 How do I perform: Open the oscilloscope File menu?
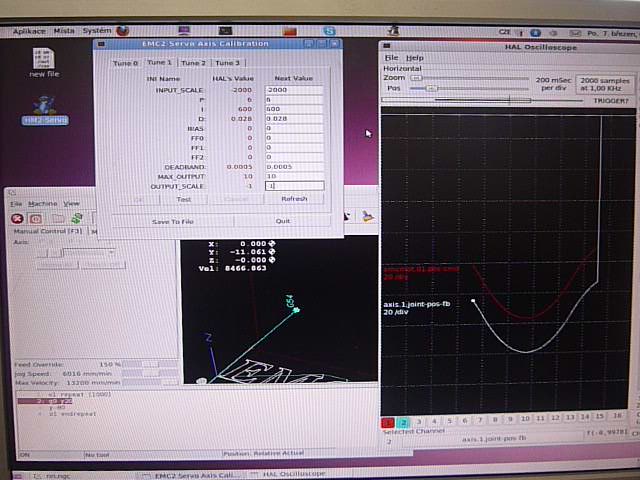(x=392, y=58)
